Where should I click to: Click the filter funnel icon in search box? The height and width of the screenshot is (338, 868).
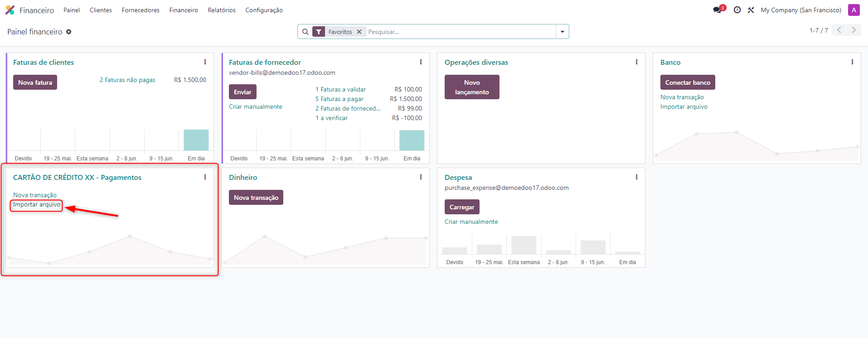(319, 32)
